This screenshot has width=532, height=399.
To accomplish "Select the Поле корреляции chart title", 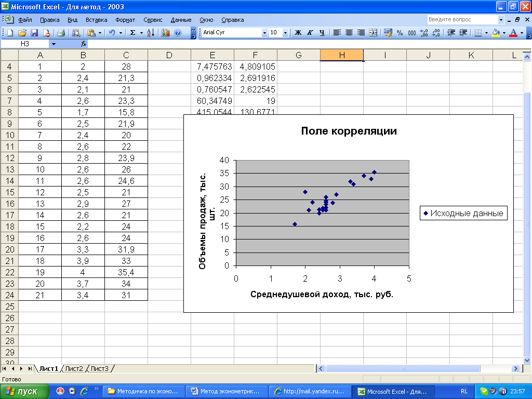I will tap(349, 131).
